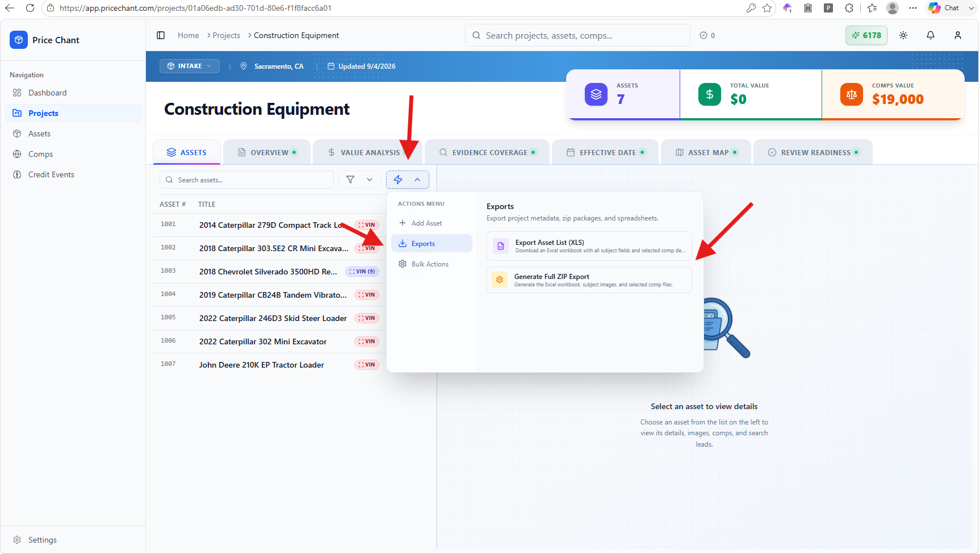Select 2022 Caterpillar 302 Mini Excavator row
Viewport: 980px width, 554px height.
coord(269,341)
